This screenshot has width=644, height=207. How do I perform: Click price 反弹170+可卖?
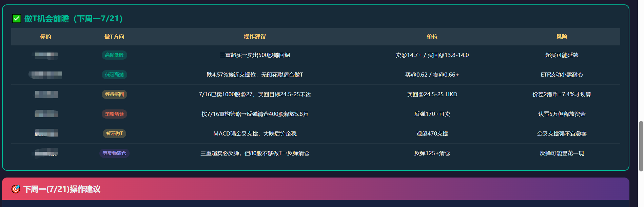[x=432, y=114]
